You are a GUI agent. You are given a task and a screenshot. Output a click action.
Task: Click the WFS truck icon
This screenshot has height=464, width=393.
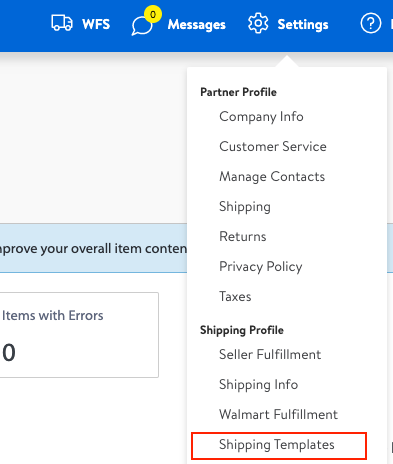[x=62, y=23]
